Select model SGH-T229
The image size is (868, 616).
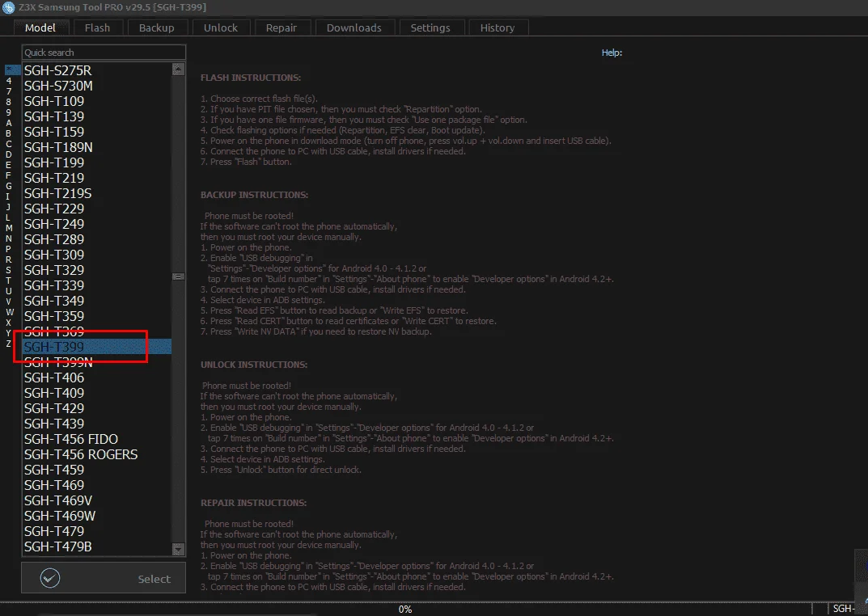click(97, 209)
